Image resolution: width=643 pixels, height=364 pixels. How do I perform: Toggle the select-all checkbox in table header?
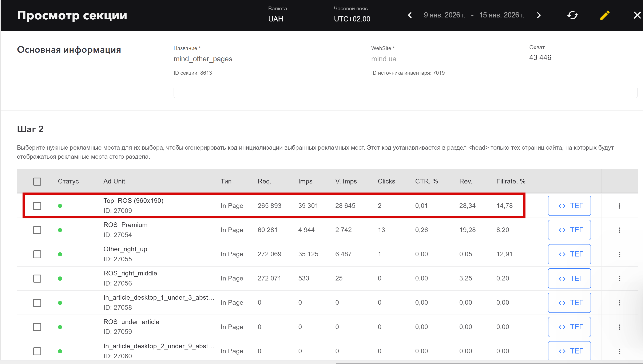[37, 182]
